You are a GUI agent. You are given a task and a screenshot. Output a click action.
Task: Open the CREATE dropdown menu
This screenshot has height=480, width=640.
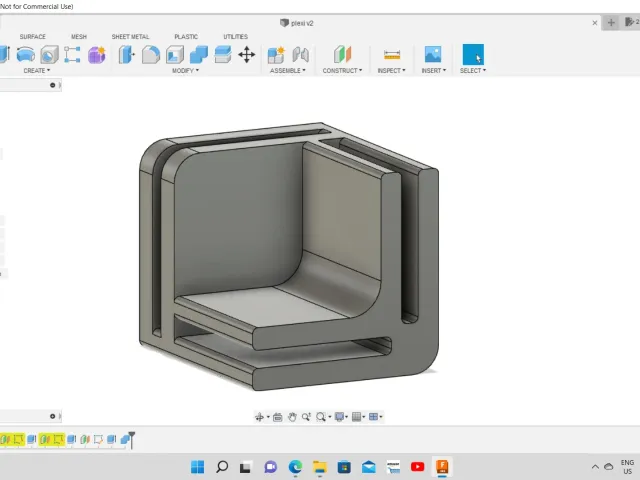[x=37, y=71]
